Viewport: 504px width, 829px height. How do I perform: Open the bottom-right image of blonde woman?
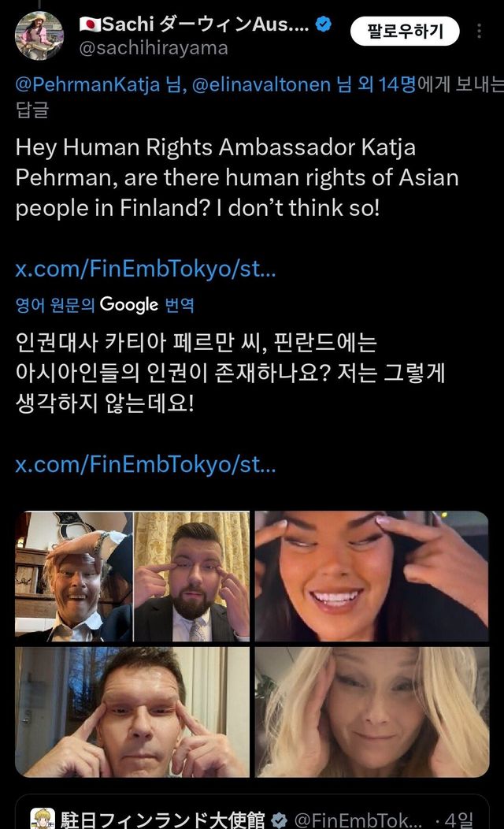coord(372,712)
